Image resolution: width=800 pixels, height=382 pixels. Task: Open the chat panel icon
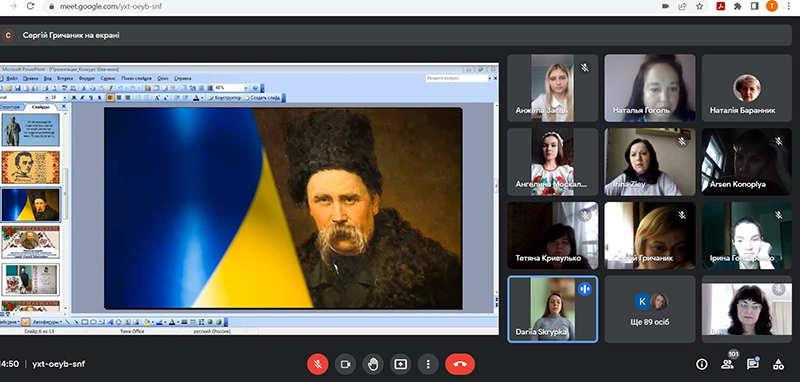tap(753, 364)
